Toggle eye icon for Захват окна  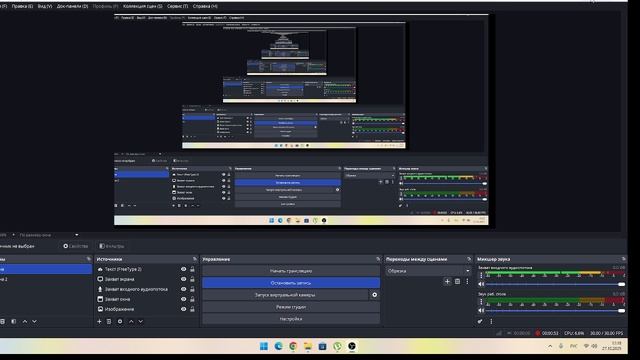[183, 299]
